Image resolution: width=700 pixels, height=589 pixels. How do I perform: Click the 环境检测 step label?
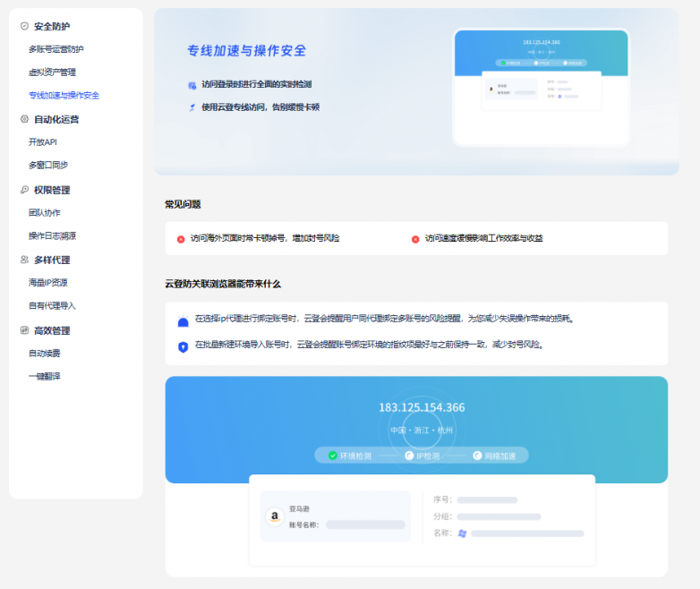click(x=355, y=456)
